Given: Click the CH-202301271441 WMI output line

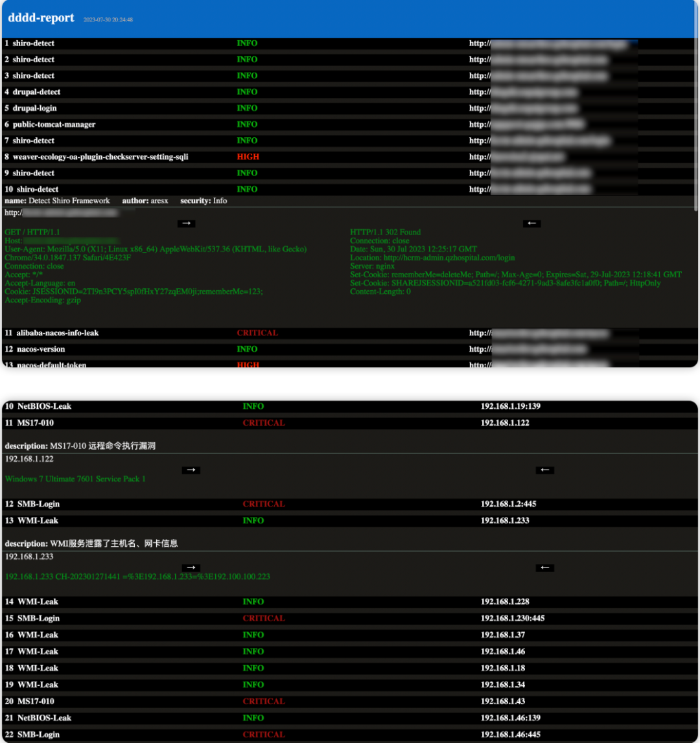Looking at the screenshot, I should (x=137, y=577).
